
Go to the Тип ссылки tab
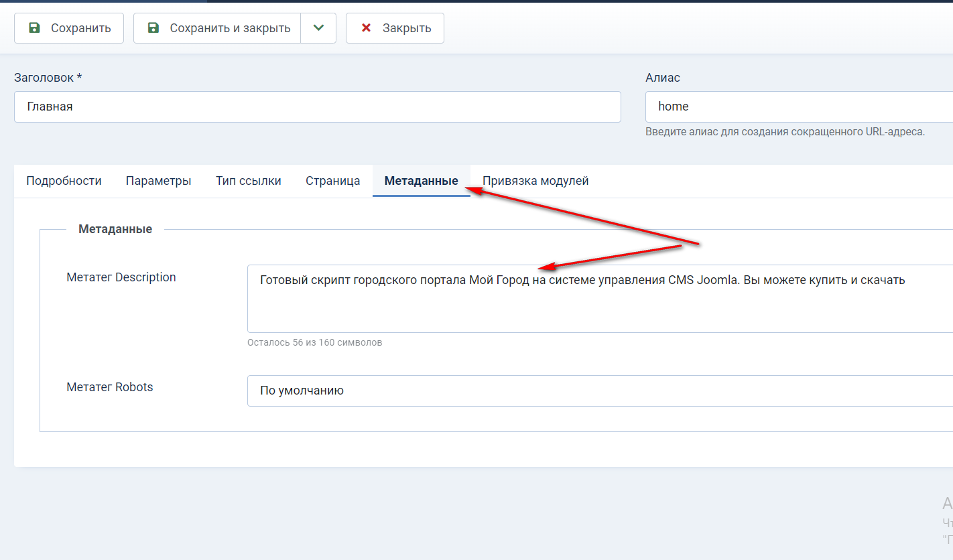click(x=248, y=181)
